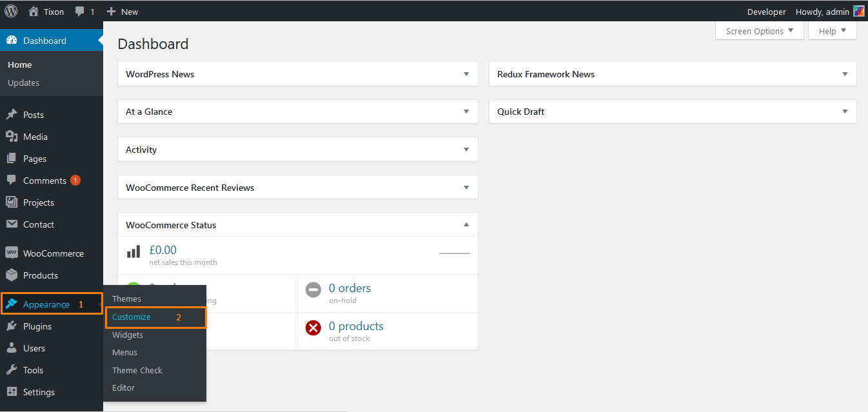Image resolution: width=868 pixels, height=412 pixels.
Task: Click the sales bar chart icon
Action: 133,251
